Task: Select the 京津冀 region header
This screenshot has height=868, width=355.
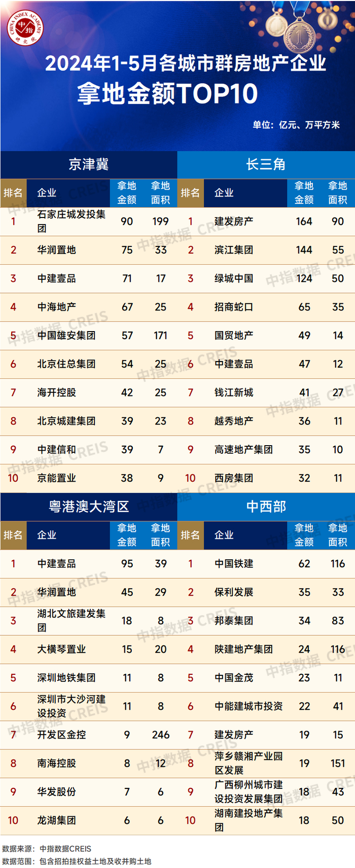Action: click(89, 164)
